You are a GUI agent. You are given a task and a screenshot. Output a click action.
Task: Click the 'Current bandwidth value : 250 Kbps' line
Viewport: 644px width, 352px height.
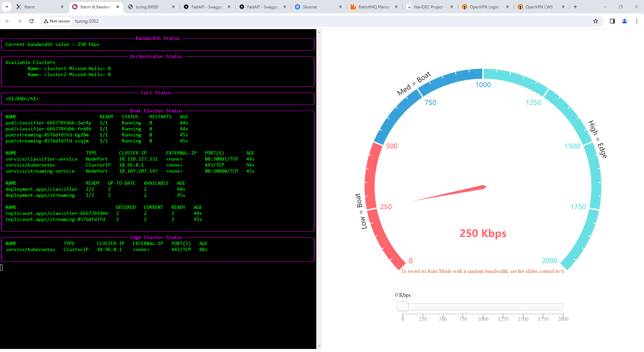tap(52, 45)
